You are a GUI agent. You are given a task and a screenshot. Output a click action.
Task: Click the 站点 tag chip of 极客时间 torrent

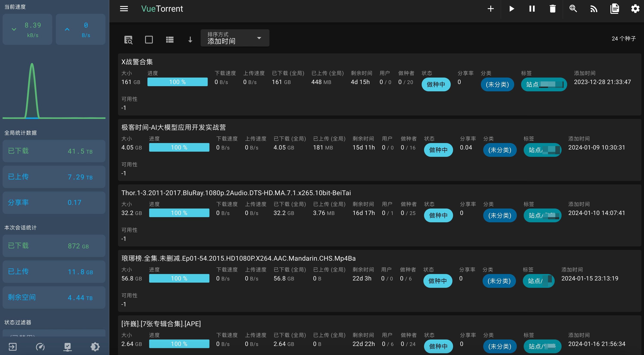(x=542, y=150)
